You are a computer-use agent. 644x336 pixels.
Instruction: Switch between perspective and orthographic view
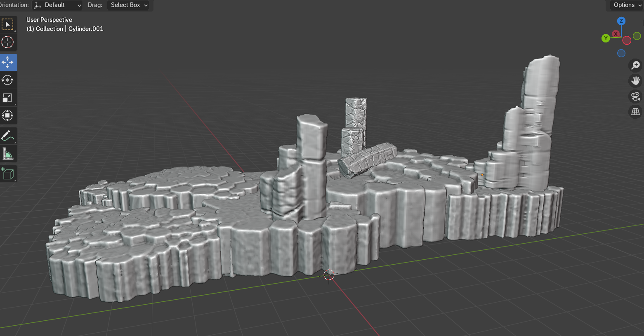click(x=635, y=111)
